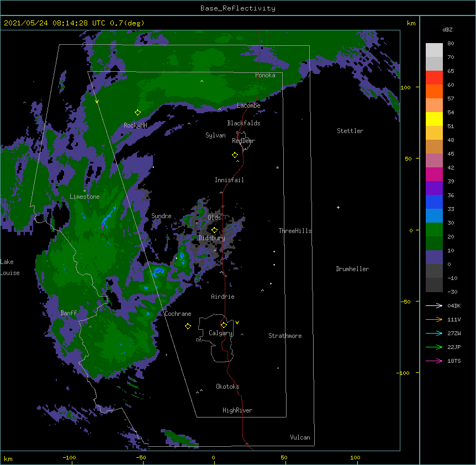Screen dimensions: 476x465
Task: Click the yellow swatch between 54 and 51 dBZ
Action: pos(434,119)
